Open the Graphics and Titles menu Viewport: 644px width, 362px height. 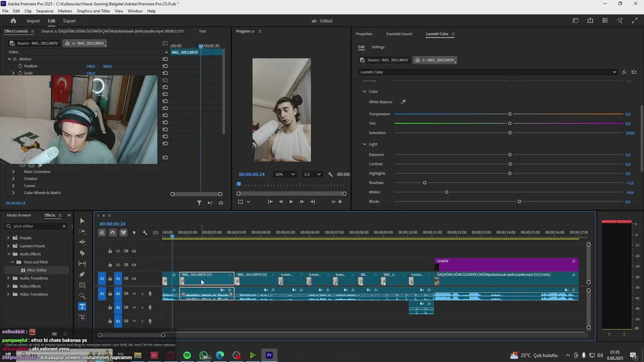pos(93,11)
